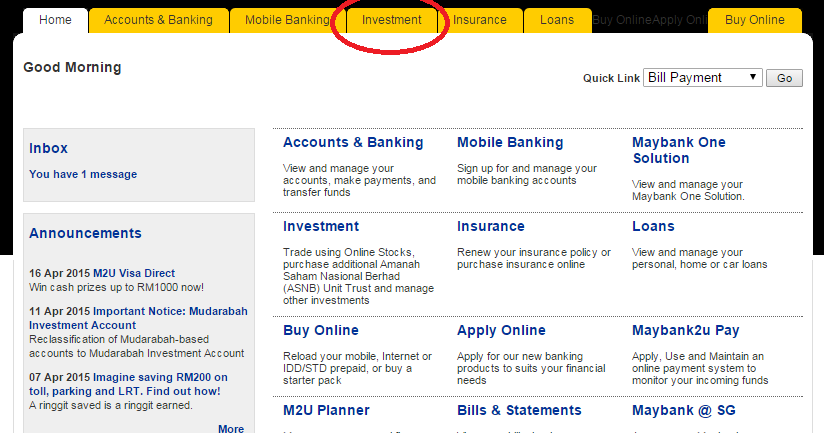Click the Go button
The width and height of the screenshot is (824, 433).
click(x=784, y=78)
